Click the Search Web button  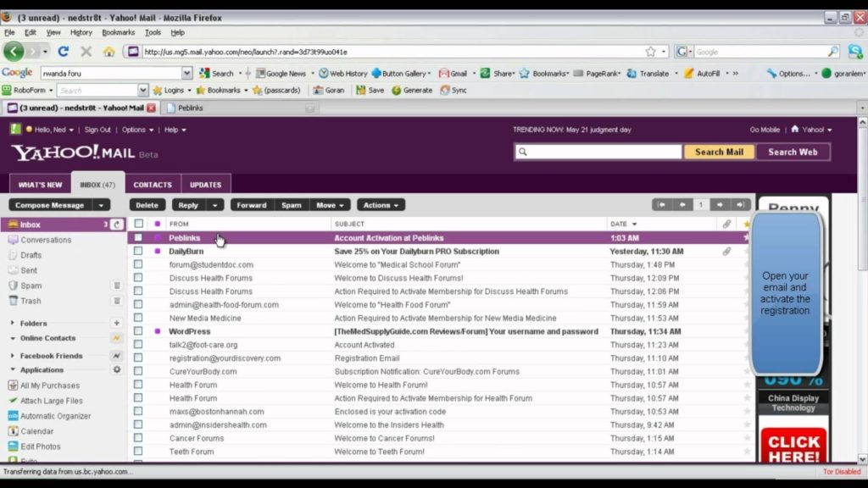point(793,152)
